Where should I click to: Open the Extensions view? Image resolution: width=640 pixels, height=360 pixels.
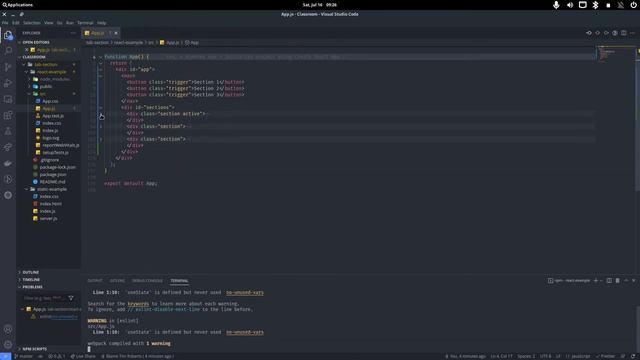[8, 115]
